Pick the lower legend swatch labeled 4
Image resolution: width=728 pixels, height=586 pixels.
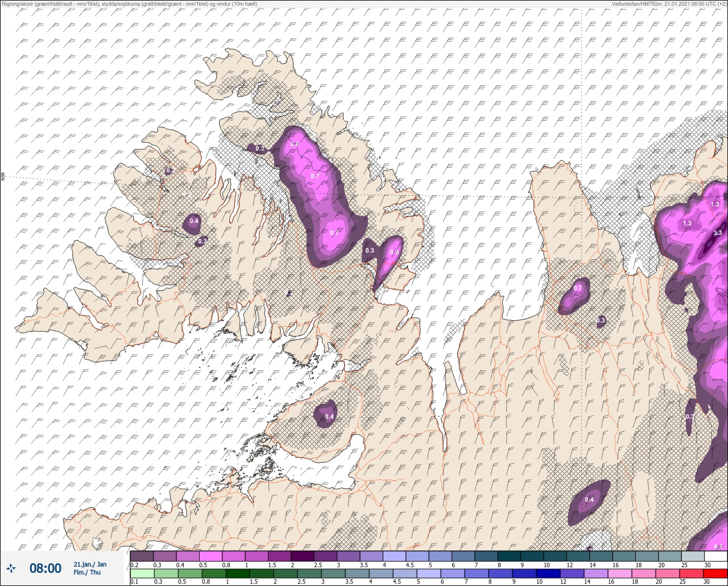click(x=380, y=573)
